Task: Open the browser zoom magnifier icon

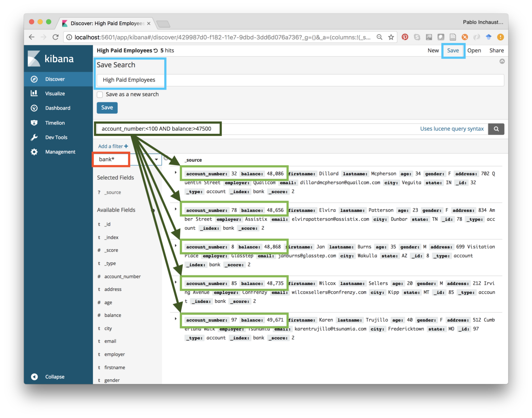Action: [379, 37]
